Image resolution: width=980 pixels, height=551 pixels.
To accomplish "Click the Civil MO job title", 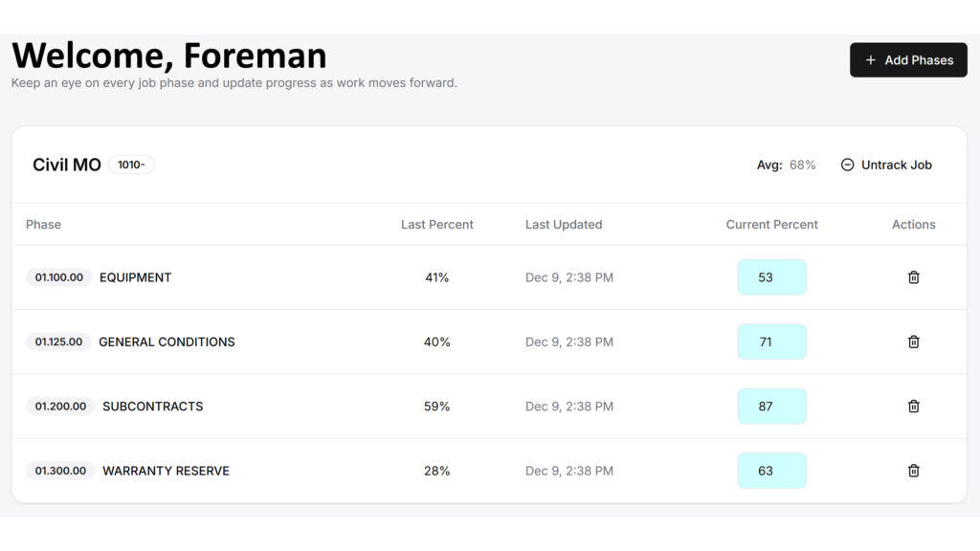I will tap(66, 164).
